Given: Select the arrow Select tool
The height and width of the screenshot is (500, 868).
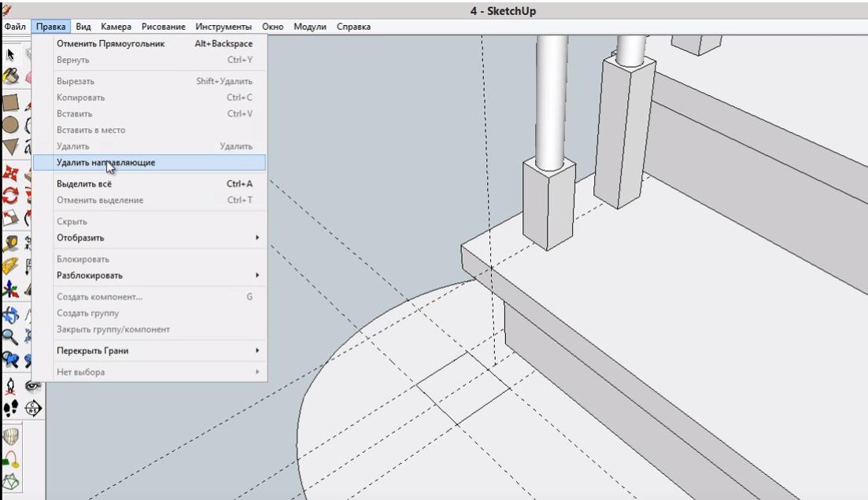Looking at the screenshot, I should [11, 54].
